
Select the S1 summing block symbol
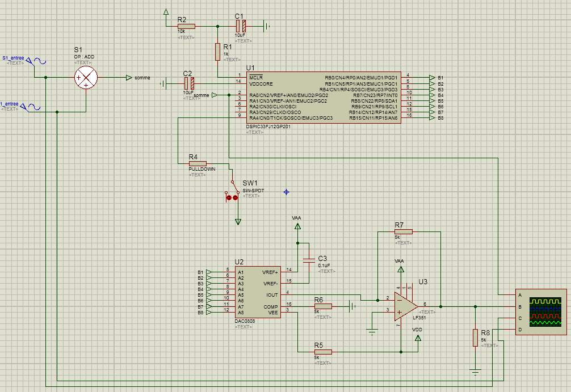tap(86, 78)
